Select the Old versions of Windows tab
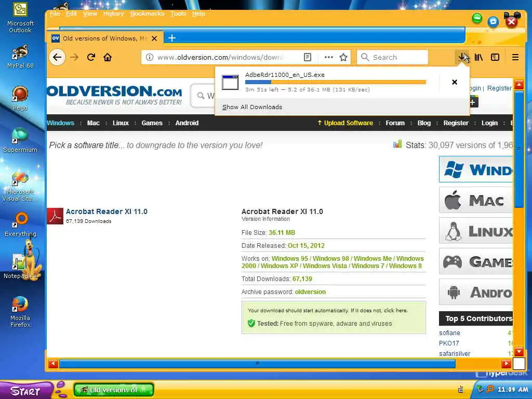The image size is (532, 399). (x=105, y=38)
